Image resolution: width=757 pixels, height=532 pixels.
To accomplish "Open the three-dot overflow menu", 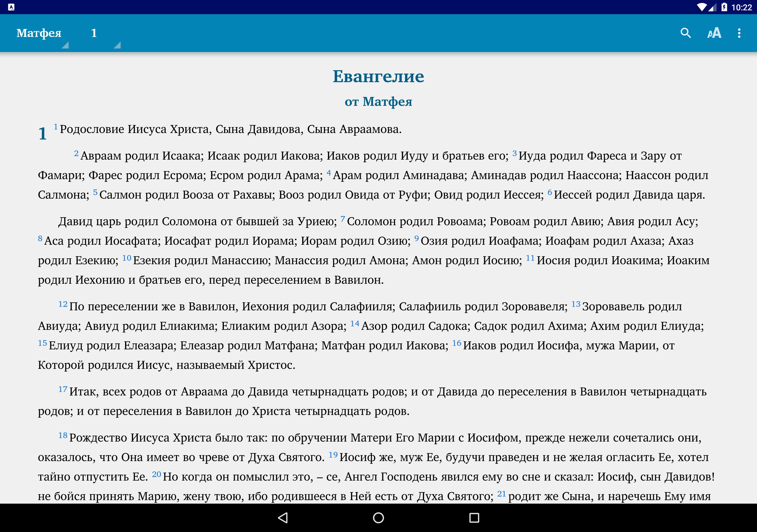I will [x=739, y=33].
